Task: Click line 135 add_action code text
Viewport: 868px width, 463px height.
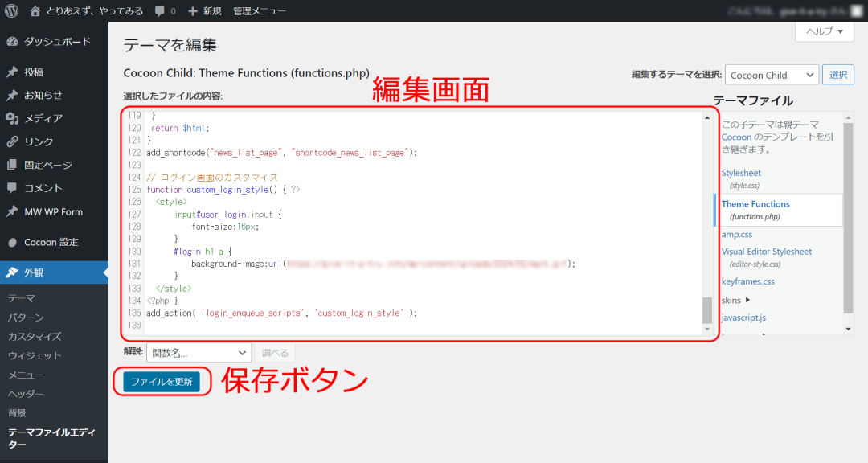Action: (282, 313)
